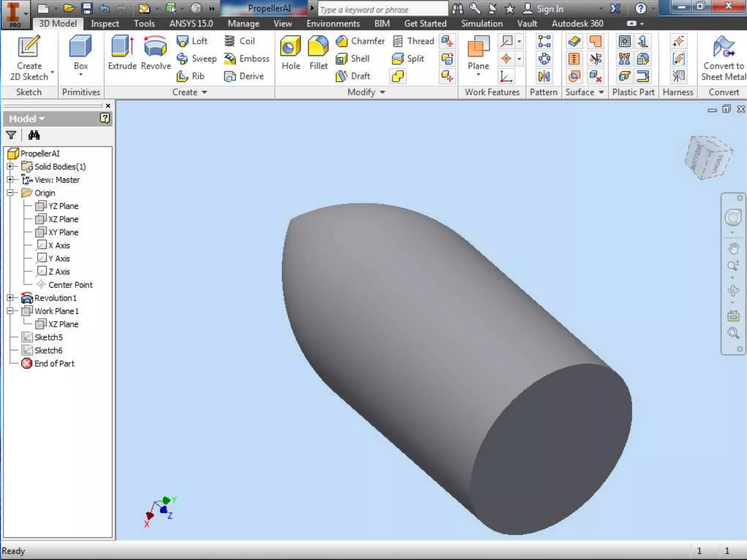Screen dimensions: 747x560
Task: Expand Solid Bodies(1) node
Action: [x=10, y=166]
